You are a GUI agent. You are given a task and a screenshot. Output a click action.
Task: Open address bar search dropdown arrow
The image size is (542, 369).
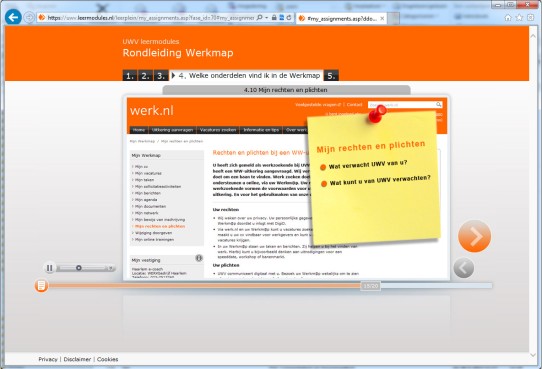click(x=267, y=18)
